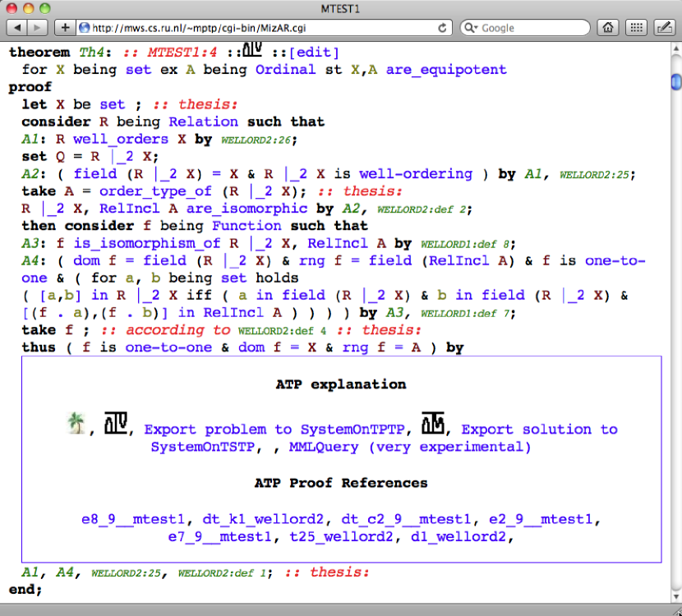This screenshot has width=682, height=616.
Task: Add bookmark with the plus button
Action: click(x=65, y=28)
